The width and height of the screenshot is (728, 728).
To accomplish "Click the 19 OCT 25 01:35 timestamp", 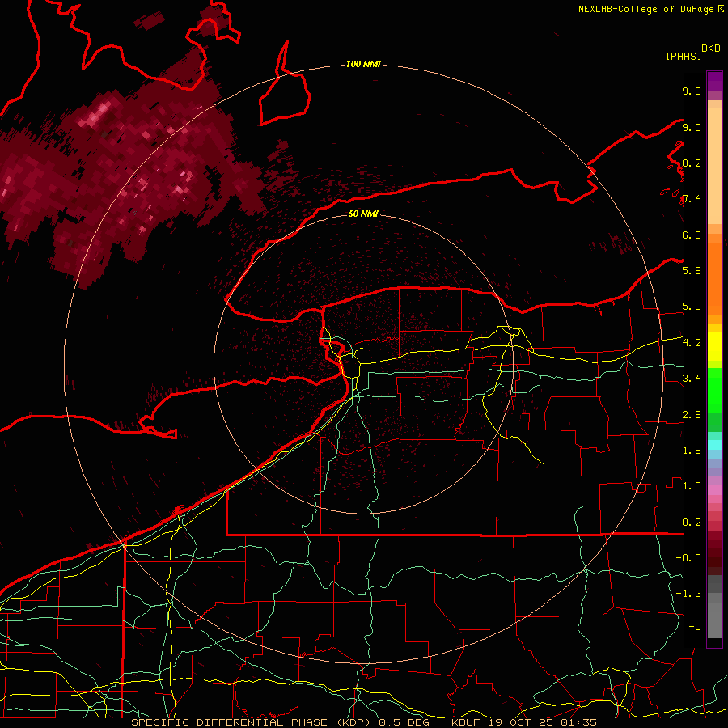I will (542, 722).
